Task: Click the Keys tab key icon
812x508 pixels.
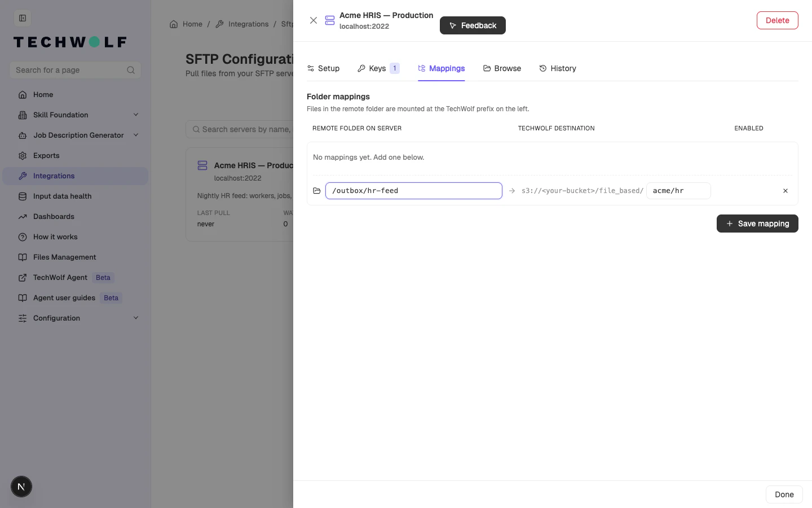Action: coord(361,68)
